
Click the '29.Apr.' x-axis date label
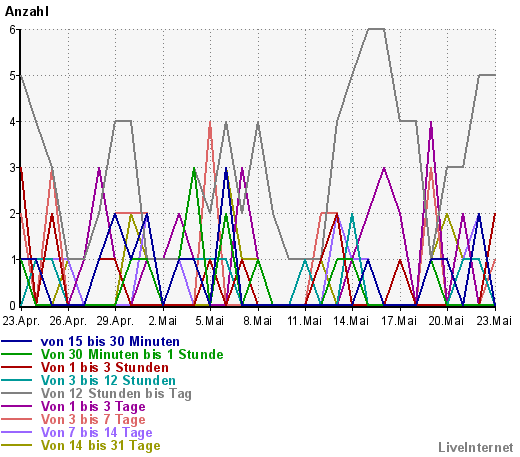115,321
